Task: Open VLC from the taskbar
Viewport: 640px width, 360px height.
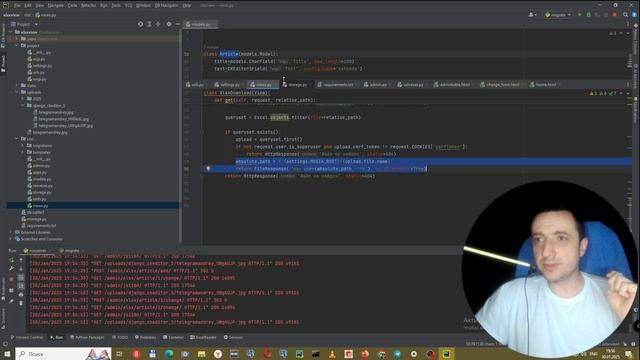Action: click(332, 354)
